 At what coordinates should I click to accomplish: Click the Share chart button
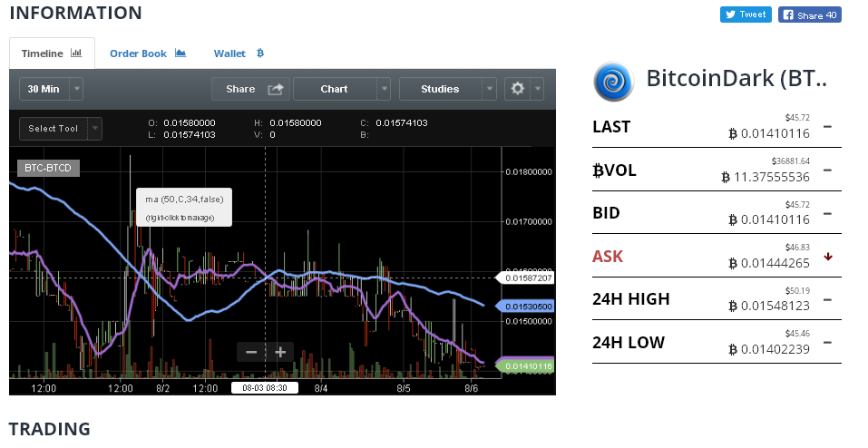click(x=250, y=89)
